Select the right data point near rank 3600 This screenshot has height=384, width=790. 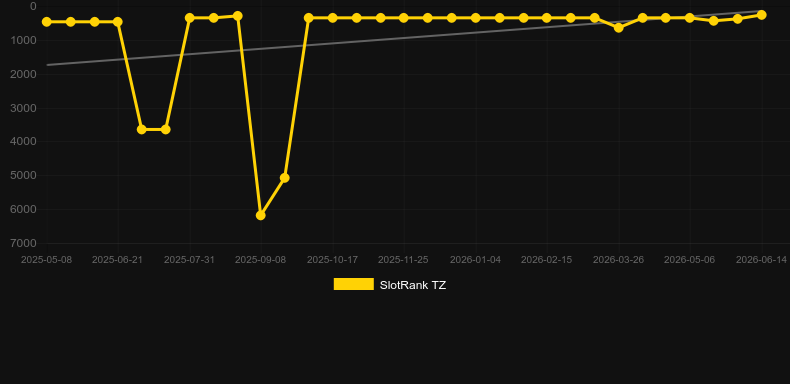click(166, 130)
